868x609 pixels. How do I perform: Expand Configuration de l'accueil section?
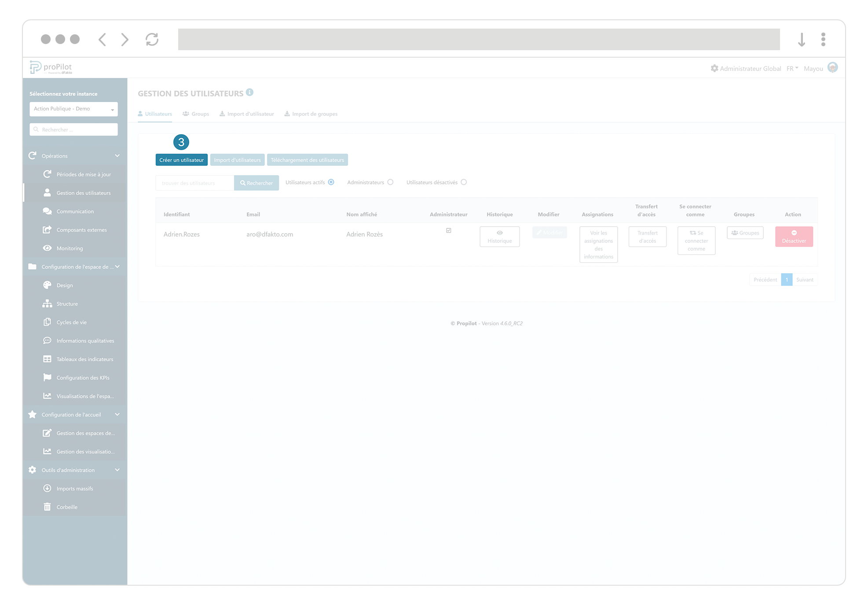tap(117, 414)
